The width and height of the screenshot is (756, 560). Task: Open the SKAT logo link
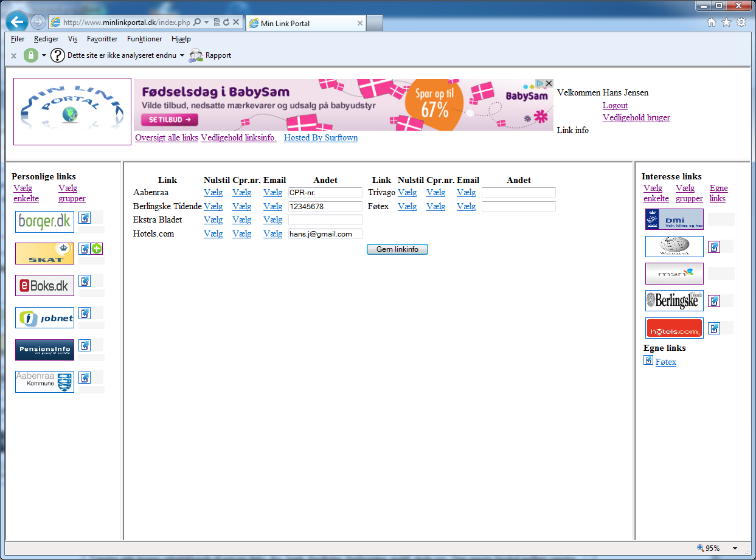pyautogui.click(x=44, y=254)
